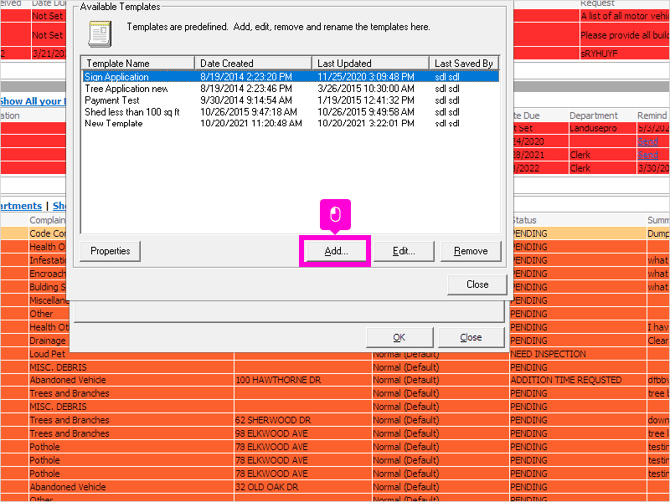670x502 pixels.
Task: Click last updated 3/26/2015 10:30:00 AM
Action: [x=366, y=89]
